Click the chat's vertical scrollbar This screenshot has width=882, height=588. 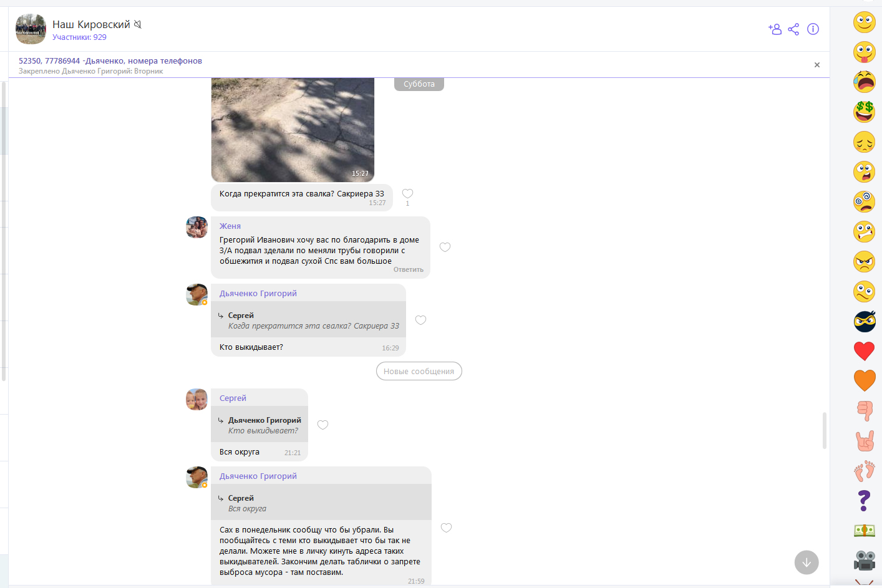click(824, 430)
